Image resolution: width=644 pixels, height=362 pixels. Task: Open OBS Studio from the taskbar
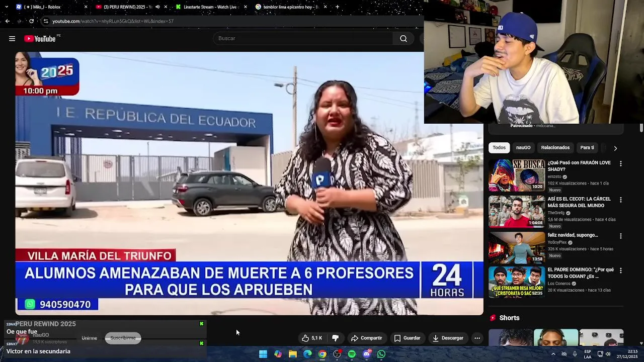337,354
